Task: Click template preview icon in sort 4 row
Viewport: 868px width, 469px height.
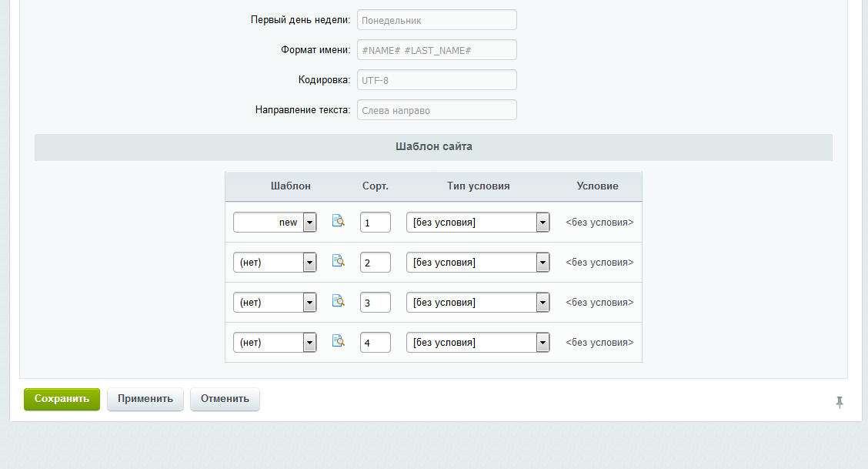Action: pos(339,340)
